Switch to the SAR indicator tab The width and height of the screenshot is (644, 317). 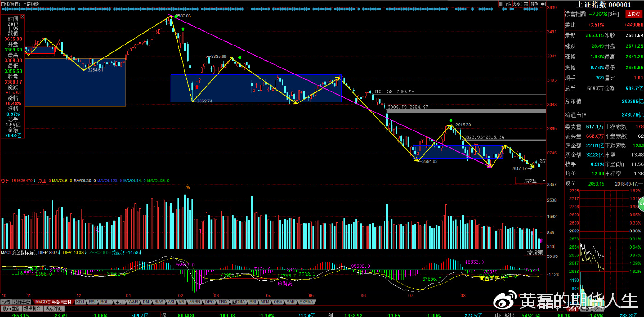pyautogui.click(x=291, y=302)
